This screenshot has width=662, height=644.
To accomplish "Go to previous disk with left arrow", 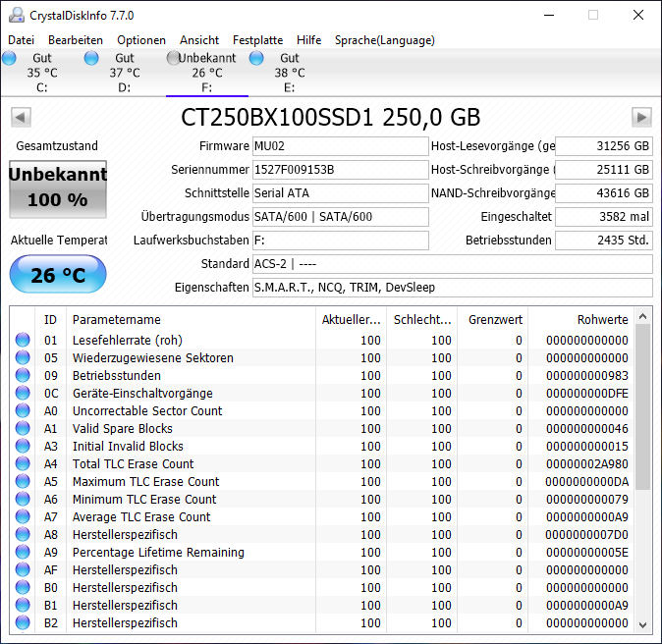I will [21, 118].
